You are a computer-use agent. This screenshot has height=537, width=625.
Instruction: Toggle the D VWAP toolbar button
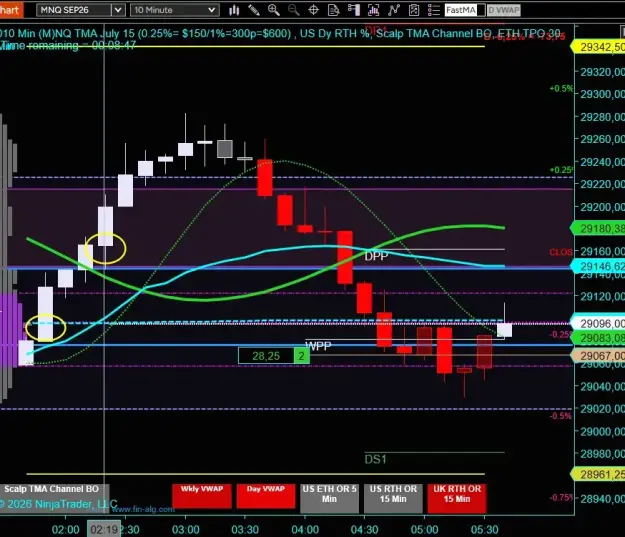click(x=503, y=10)
